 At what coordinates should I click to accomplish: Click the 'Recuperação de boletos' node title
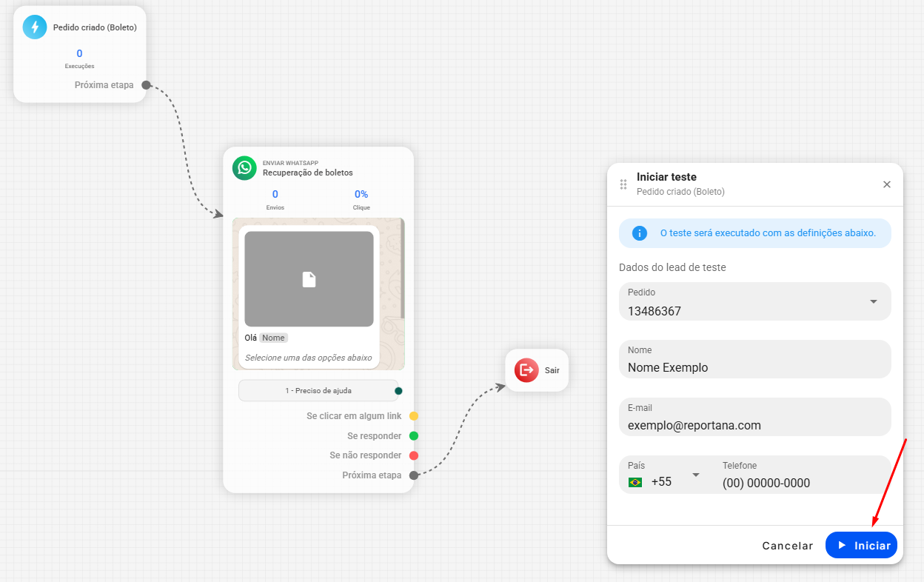[x=308, y=173]
